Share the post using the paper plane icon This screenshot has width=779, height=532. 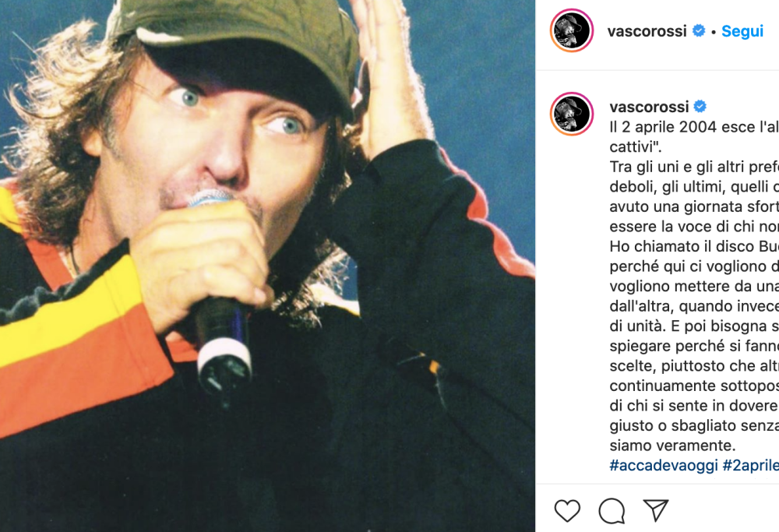[656, 510]
